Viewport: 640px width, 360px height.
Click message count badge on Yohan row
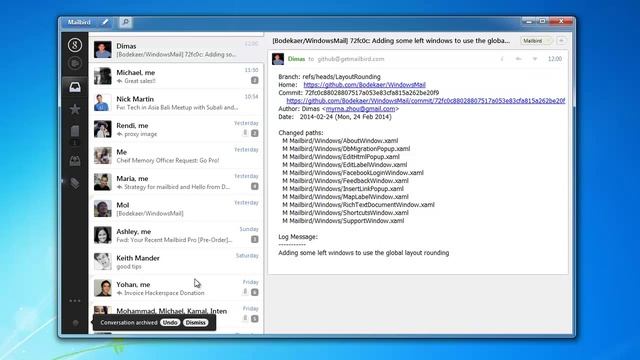point(255,292)
